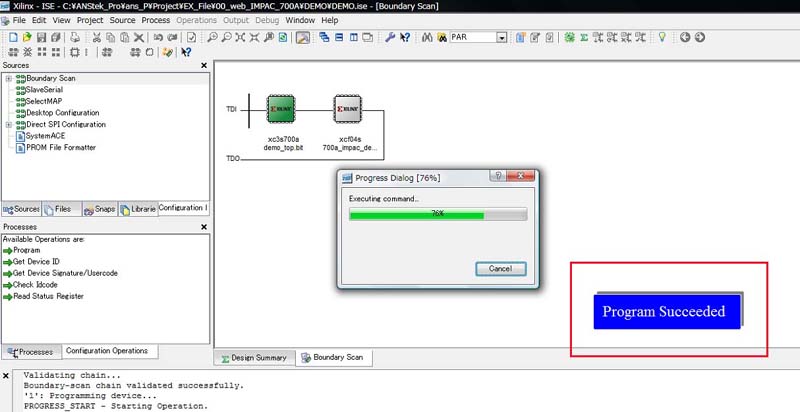Open the PAR dropdown arrow
The width and height of the screenshot is (800, 412).
click(502, 38)
